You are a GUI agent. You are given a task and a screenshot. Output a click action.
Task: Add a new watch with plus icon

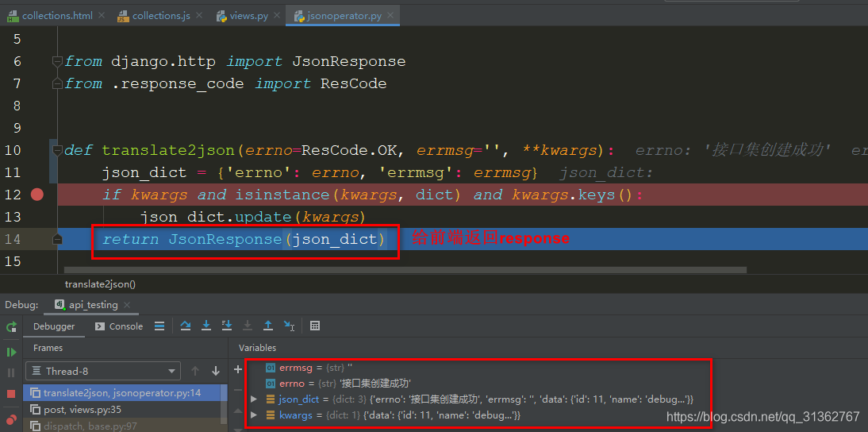[237, 369]
